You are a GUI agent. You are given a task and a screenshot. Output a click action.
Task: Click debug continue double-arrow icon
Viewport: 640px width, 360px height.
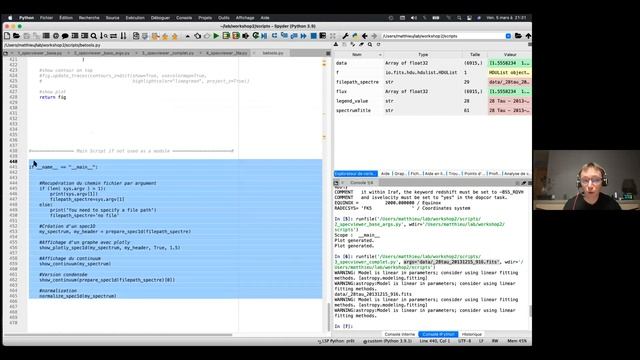(304, 36)
